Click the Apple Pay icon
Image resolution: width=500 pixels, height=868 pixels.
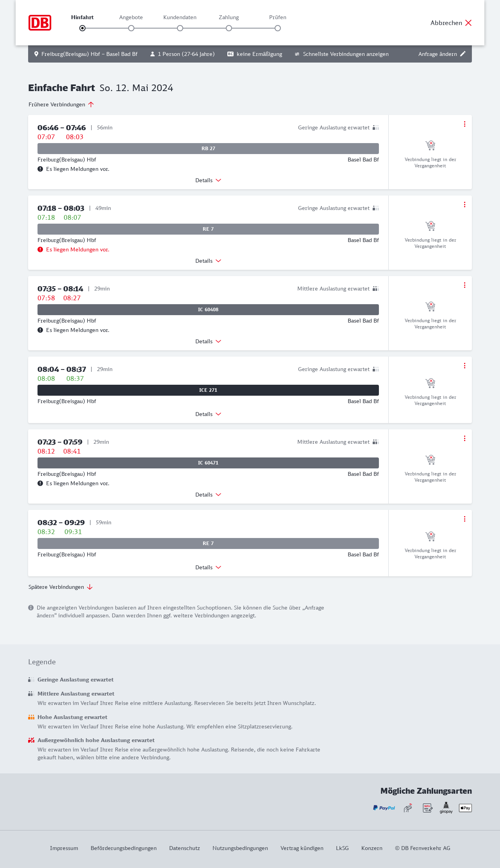[465, 808]
